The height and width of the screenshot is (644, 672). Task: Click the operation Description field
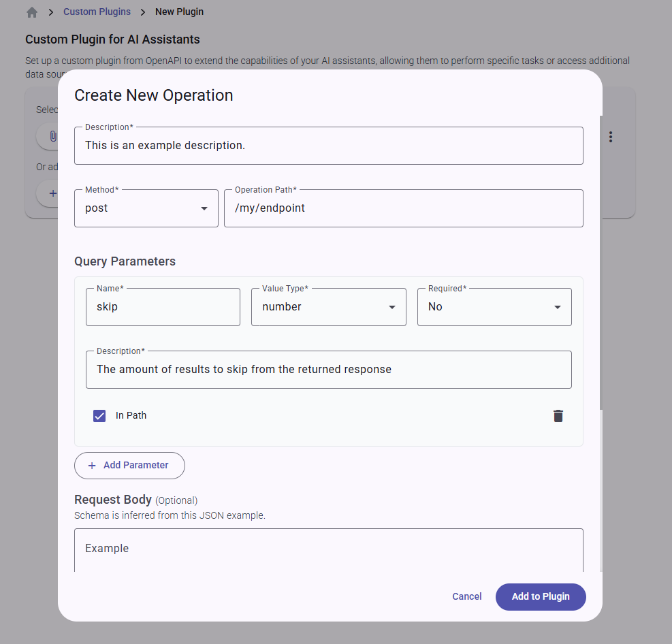pyautogui.click(x=329, y=146)
